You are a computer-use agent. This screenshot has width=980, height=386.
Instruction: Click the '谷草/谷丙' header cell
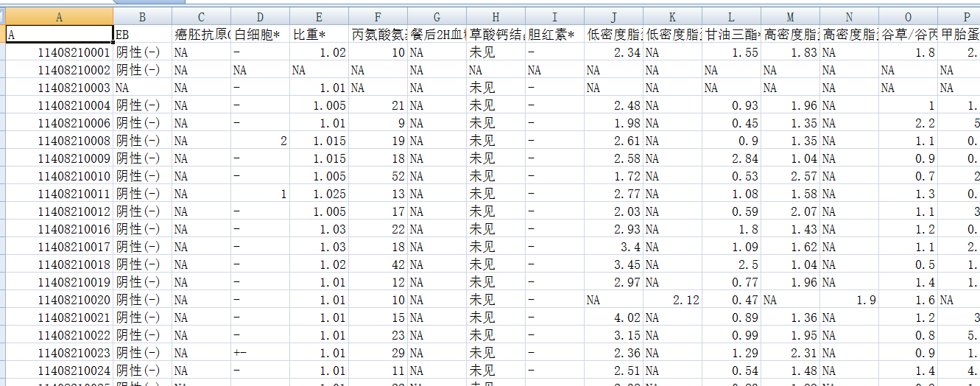click(x=908, y=35)
